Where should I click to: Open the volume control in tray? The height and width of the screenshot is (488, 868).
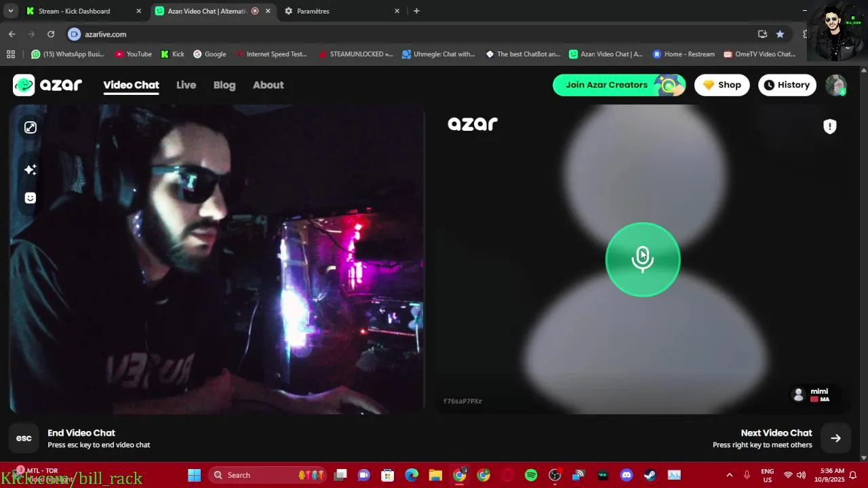[802, 475]
